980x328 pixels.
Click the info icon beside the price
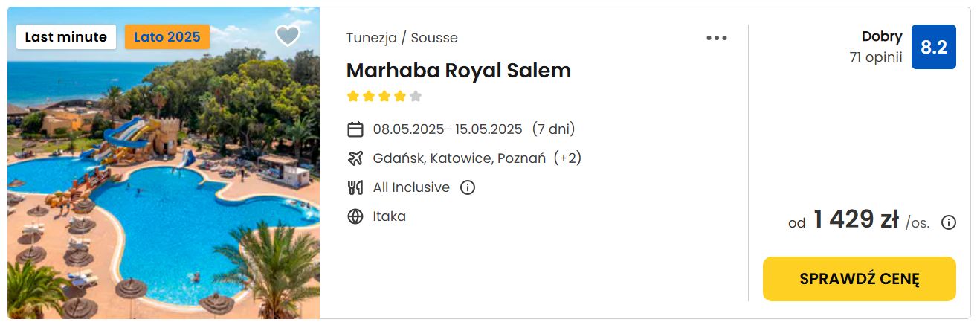click(949, 222)
